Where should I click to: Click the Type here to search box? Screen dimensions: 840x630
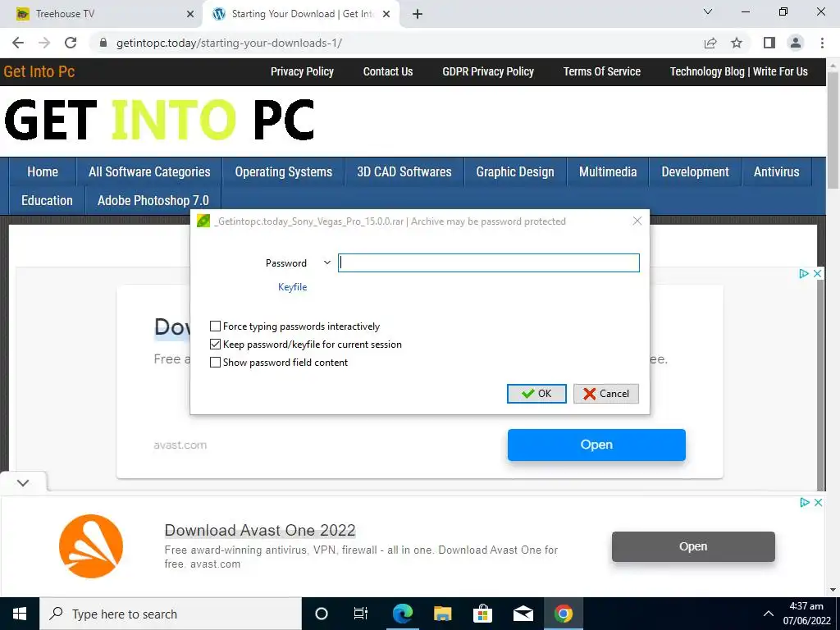pos(171,614)
